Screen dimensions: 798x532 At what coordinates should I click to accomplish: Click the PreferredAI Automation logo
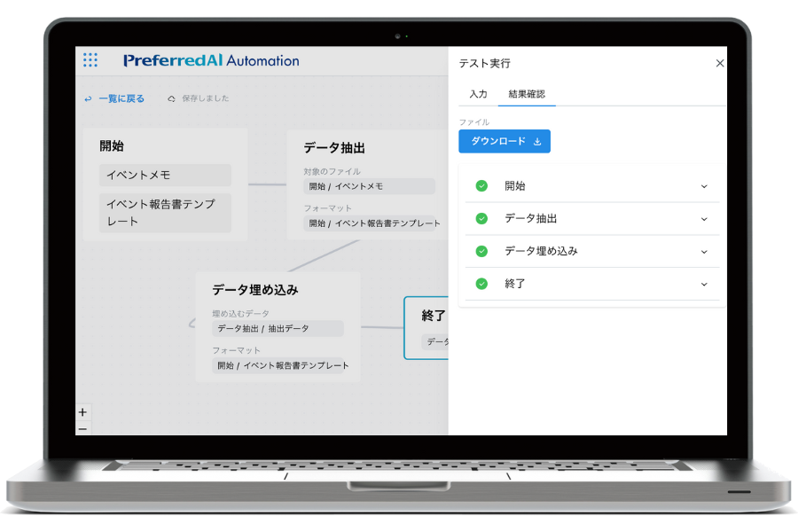[x=211, y=61]
